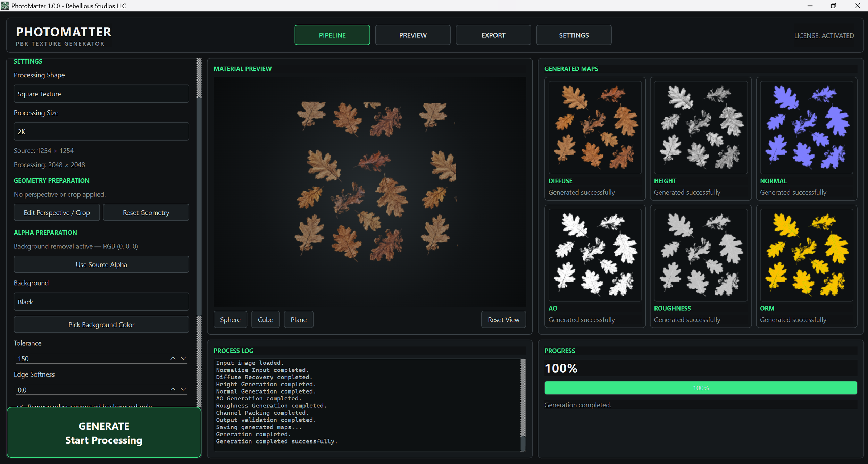
Task: Click the 'Source: 1254 × 1254' text
Action: (x=44, y=150)
